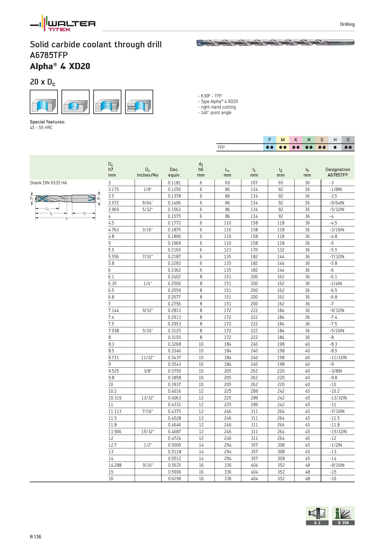
Task: Click the drill product photo
Action: pyautogui.click(x=275, y=43)
